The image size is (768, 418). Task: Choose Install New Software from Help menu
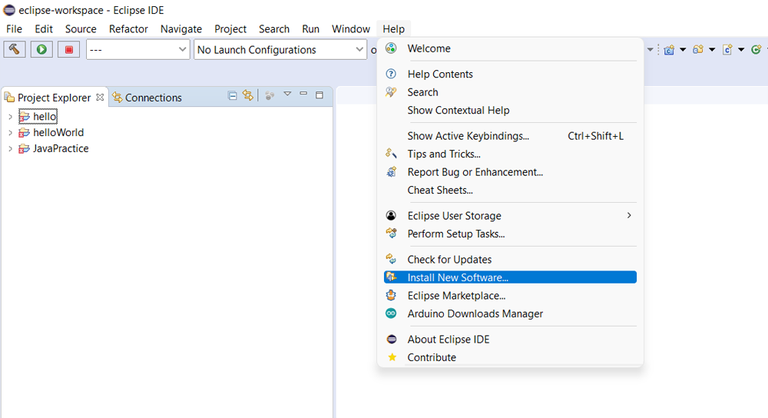point(457,277)
